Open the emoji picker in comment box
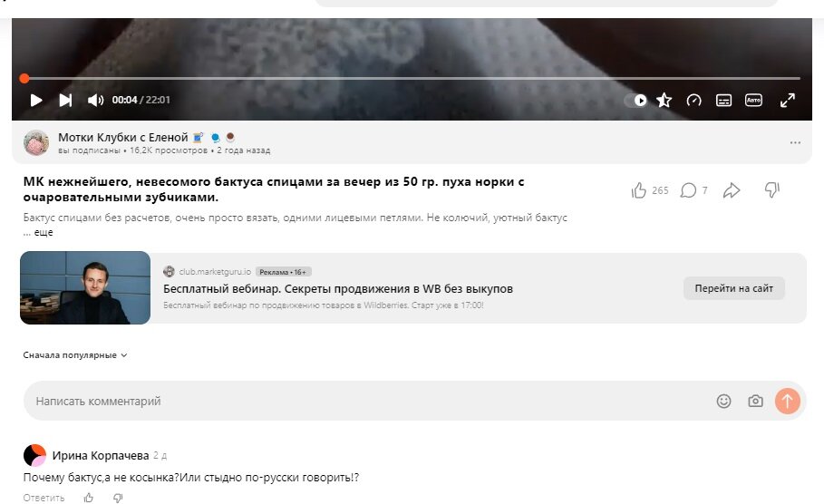The image size is (824, 504). 723,401
